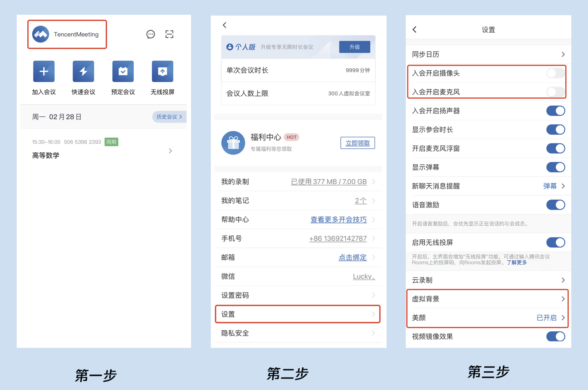Screen dimensions: 588x390
Task: Open the 隐私安全 menu row
Action: tap(298, 333)
